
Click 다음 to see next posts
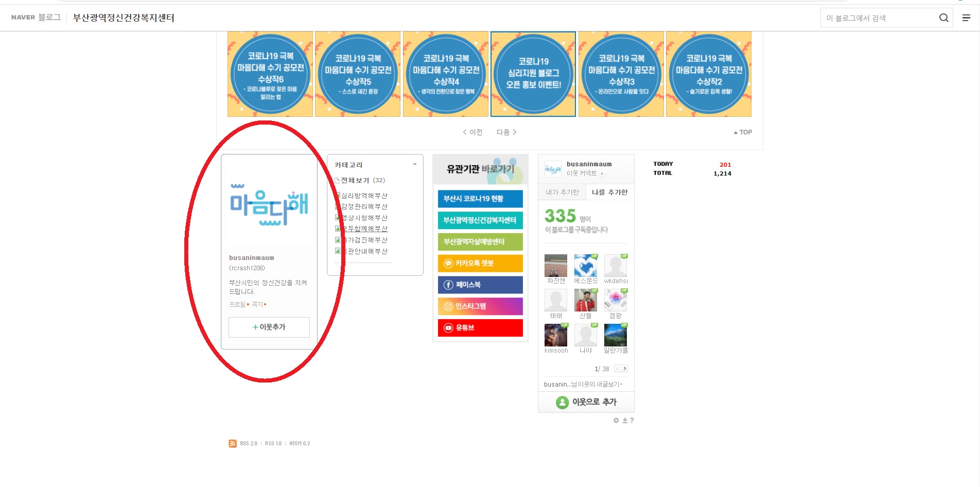pos(506,132)
